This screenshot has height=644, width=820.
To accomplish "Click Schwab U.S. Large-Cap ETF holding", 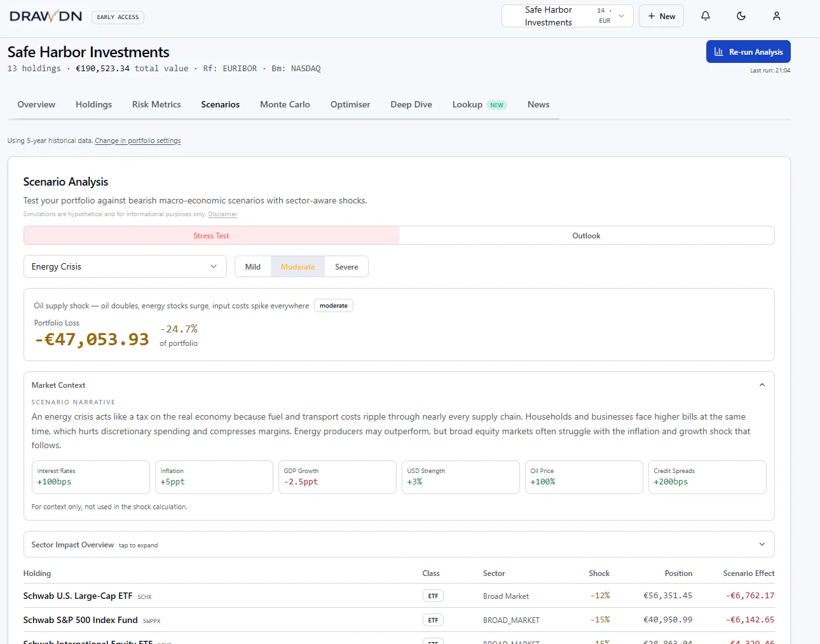I will coord(78,596).
